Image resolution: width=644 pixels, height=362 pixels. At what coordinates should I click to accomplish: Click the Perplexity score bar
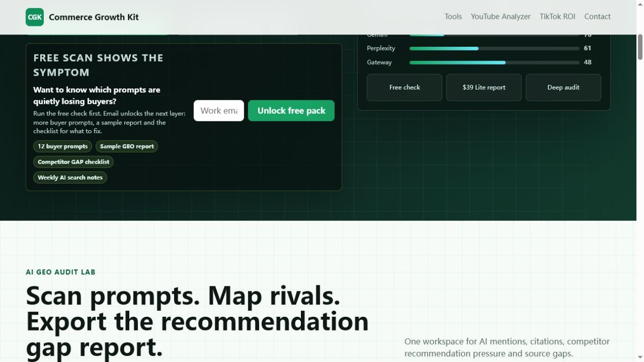pyautogui.click(x=494, y=48)
